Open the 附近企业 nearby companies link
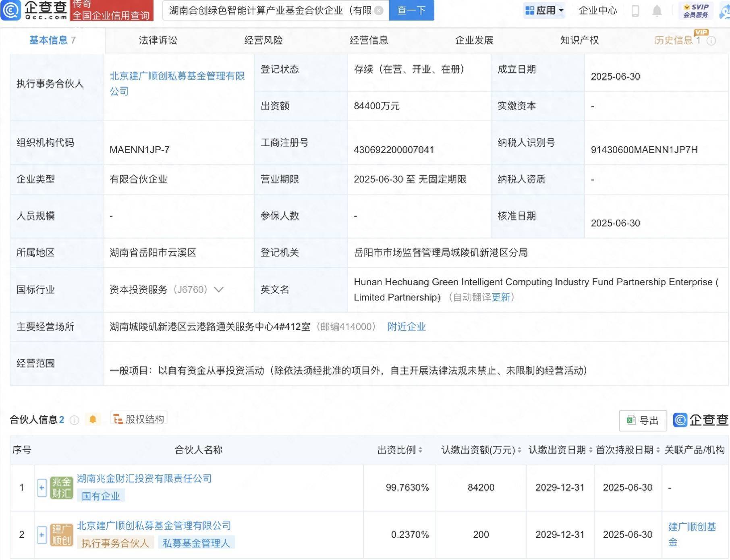 click(x=406, y=327)
